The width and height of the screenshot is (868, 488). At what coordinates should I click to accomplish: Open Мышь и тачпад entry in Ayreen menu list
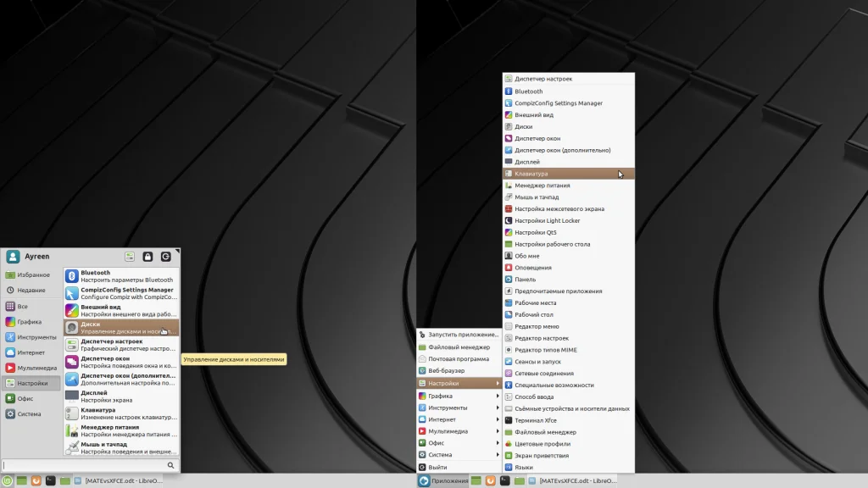(x=121, y=447)
